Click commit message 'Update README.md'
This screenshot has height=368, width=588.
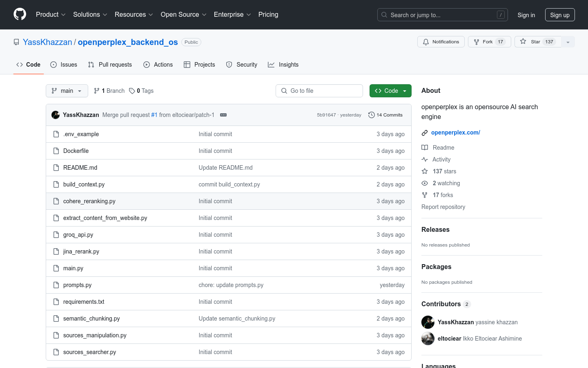point(226,168)
